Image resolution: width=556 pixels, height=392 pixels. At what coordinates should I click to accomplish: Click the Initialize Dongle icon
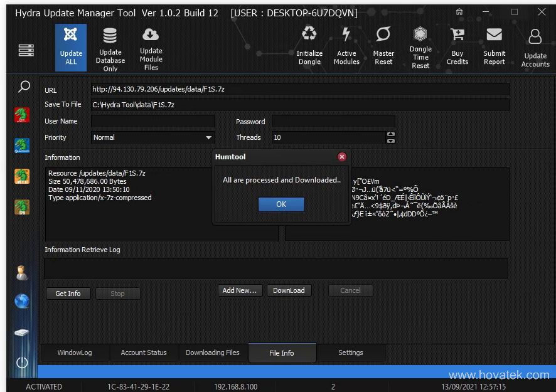tap(309, 44)
